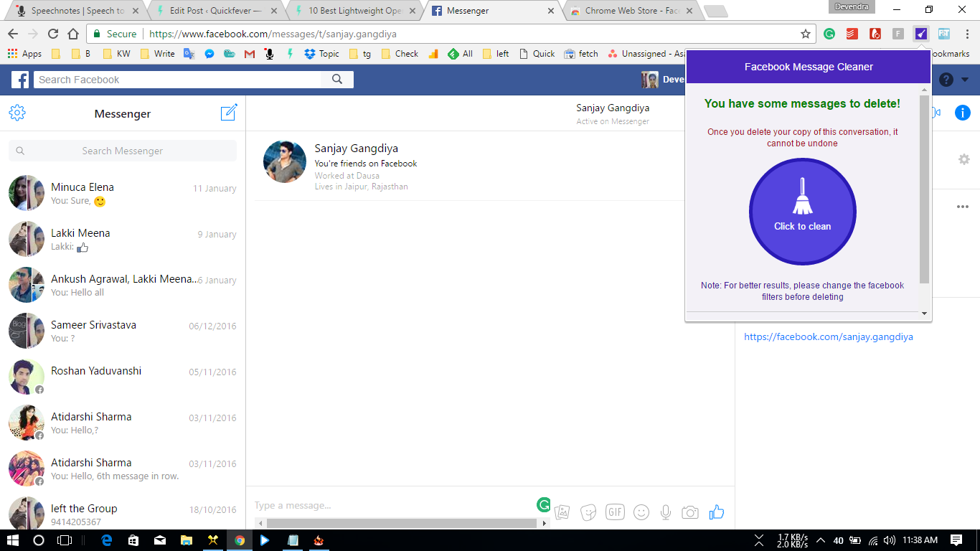Image resolution: width=980 pixels, height=551 pixels.
Task: Open the GIF picker
Action: coord(615,512)
